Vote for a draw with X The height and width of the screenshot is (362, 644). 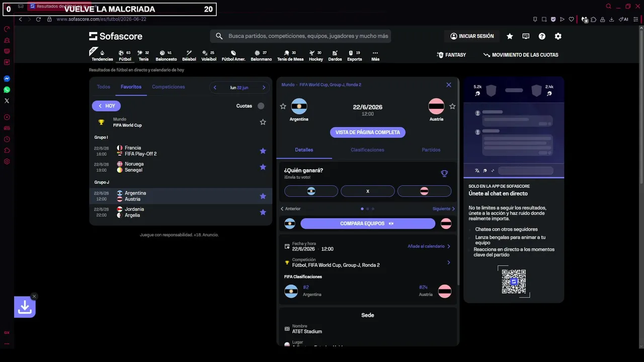[368, 191]
